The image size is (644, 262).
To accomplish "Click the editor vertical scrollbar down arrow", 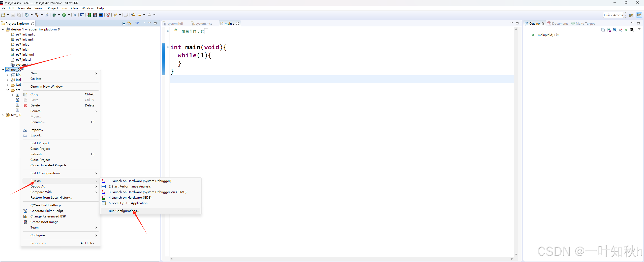I will (x=516, y=254).
